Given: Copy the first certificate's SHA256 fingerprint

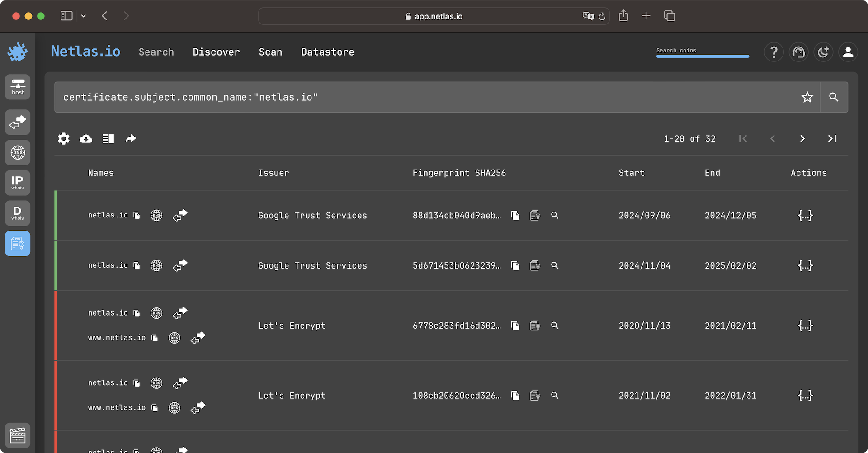Looking at the screenshot, I should (x=515, y=215).
